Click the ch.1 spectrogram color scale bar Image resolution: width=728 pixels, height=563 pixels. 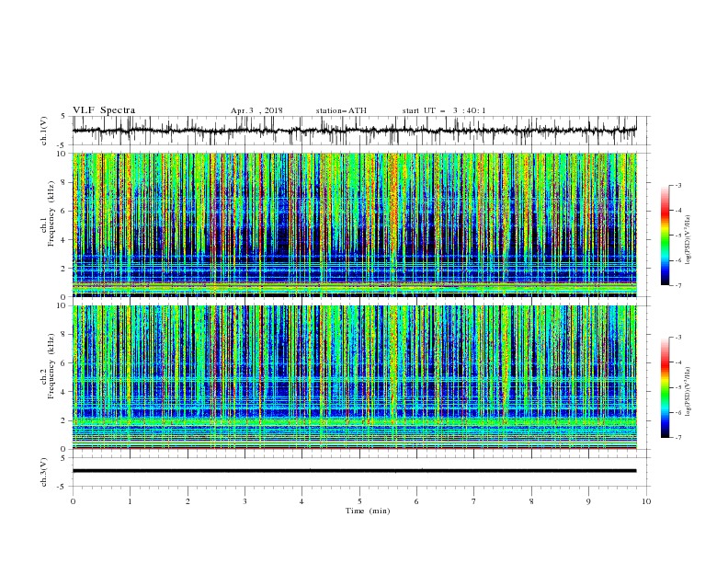coord(665,236)
